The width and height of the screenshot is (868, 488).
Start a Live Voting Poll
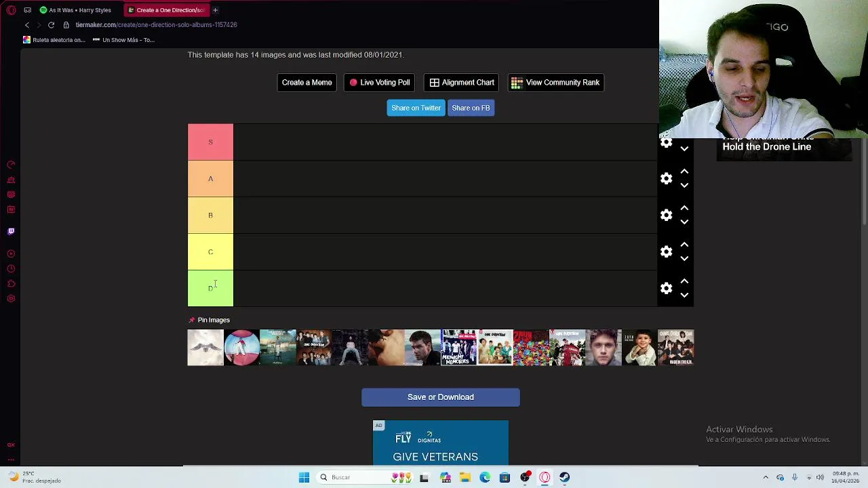380,83
